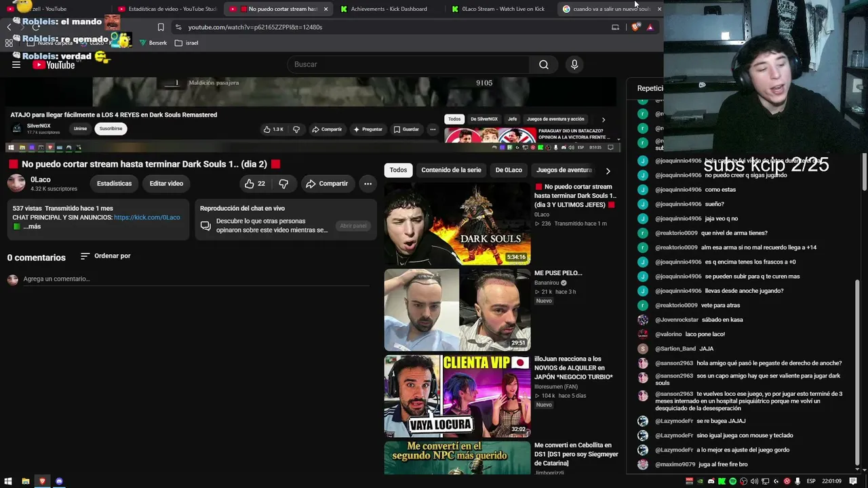Click the 22:01:09 taskbar clock
The image size is (868, 488).
[x=831, y=481]
